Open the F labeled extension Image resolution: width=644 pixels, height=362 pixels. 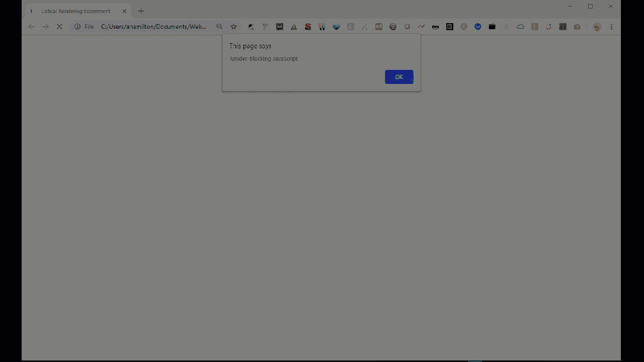point(534,26)
